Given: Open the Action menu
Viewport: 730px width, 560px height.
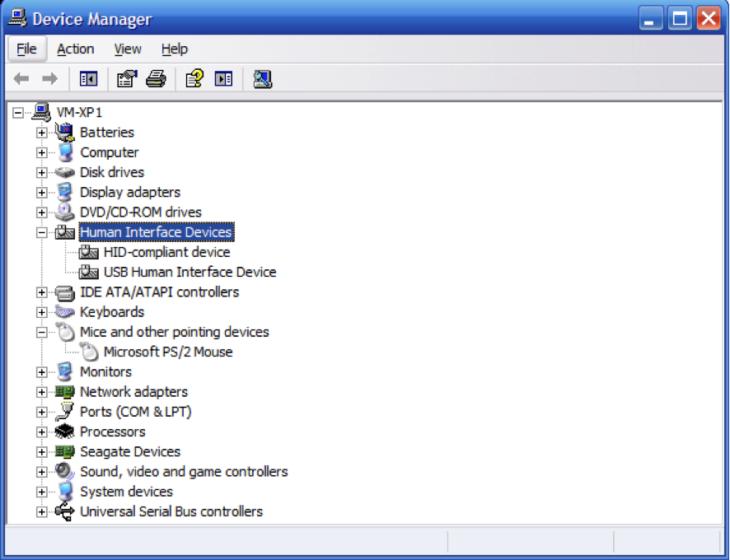Looking at the screenshot, I should click(x=76, y=49).
